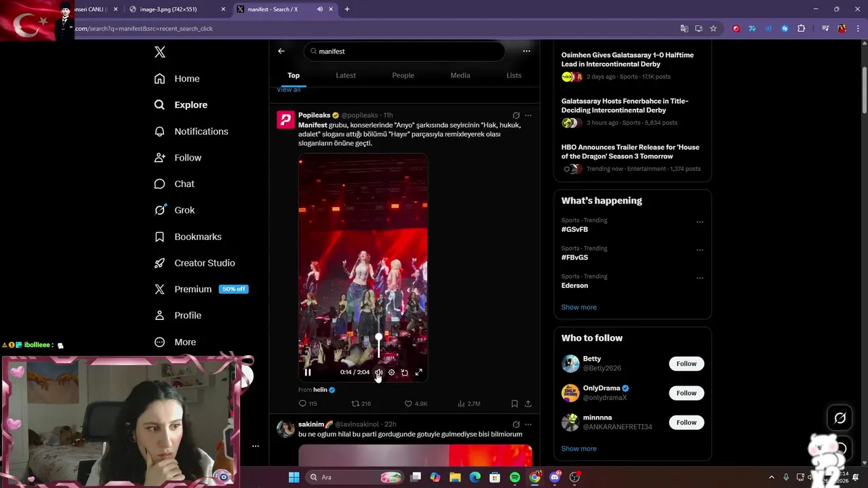Follow OnlyDrama account

pyautogui.click(x=686, y=393)
